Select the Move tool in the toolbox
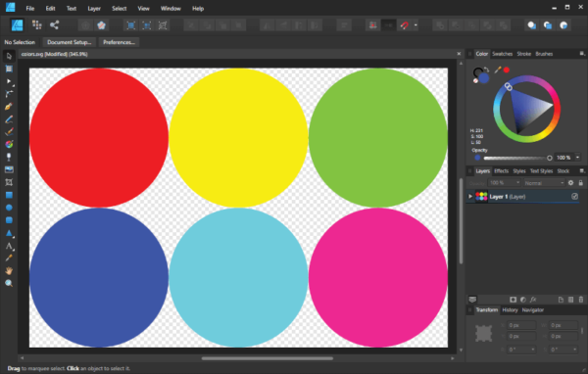 click(9, 56)
